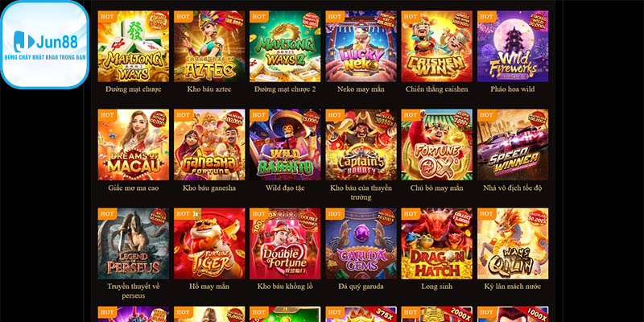Click the Jun88 logo

(x=45, y=44)
